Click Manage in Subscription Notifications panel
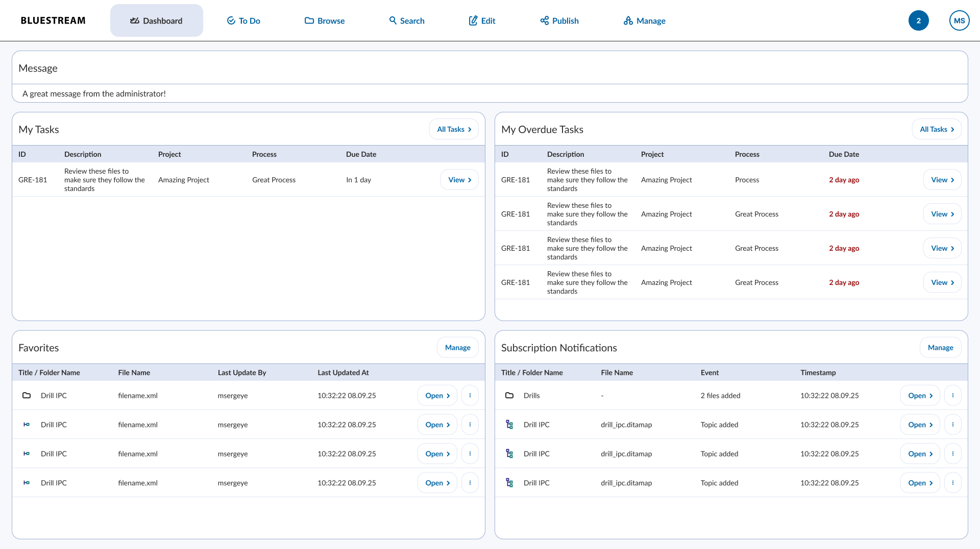Image resolution: width=980 pixels, height=549 pixels. [941, 348]
